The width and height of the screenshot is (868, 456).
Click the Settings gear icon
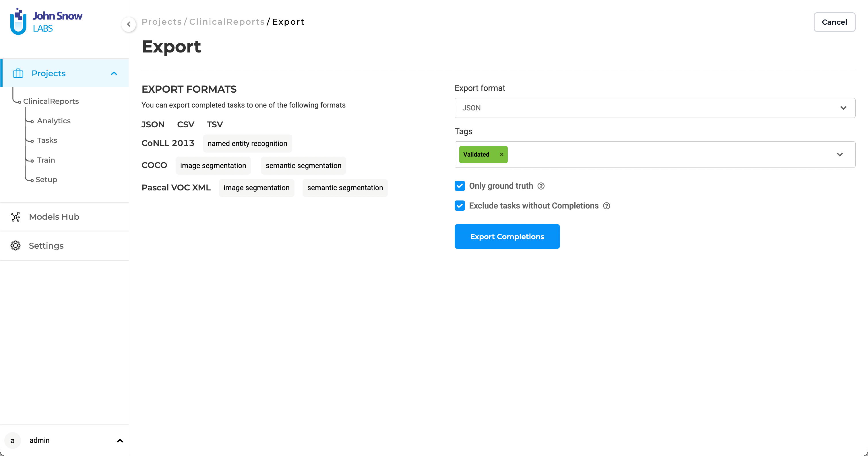[x=15, y=245]
